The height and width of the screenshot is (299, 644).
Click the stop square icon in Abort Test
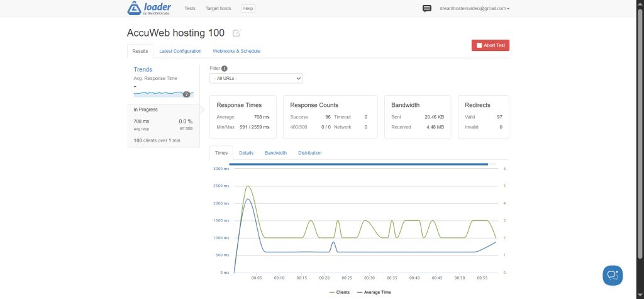tap(479, 45)
